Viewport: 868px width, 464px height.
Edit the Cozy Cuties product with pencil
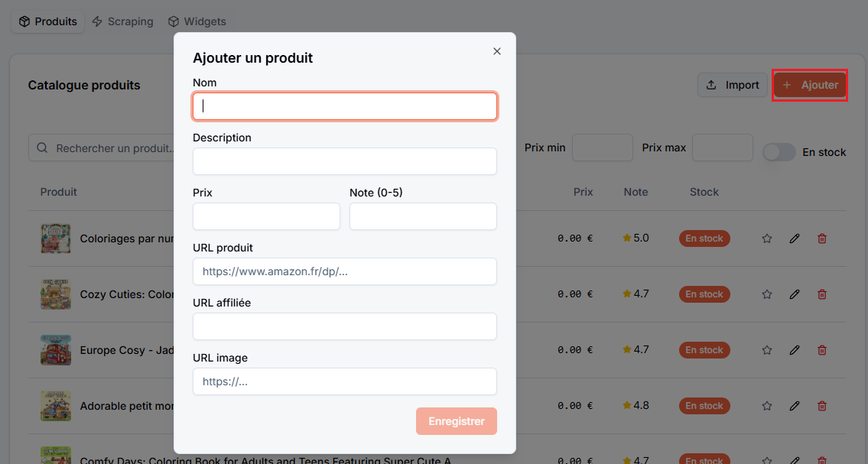[x=795, y=294]
